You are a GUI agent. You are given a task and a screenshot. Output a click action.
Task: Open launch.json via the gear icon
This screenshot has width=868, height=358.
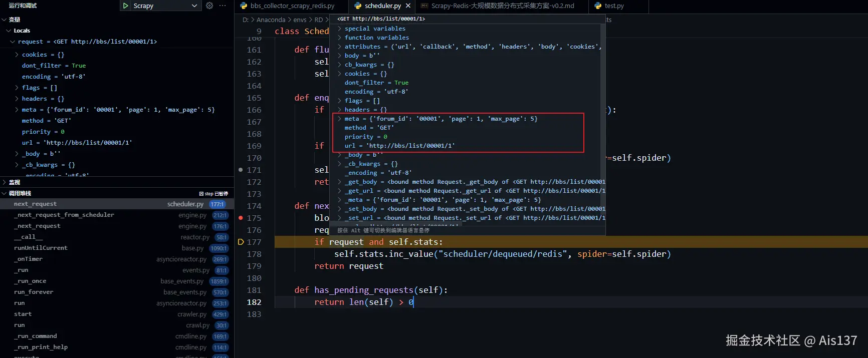[x=209, y=6]
